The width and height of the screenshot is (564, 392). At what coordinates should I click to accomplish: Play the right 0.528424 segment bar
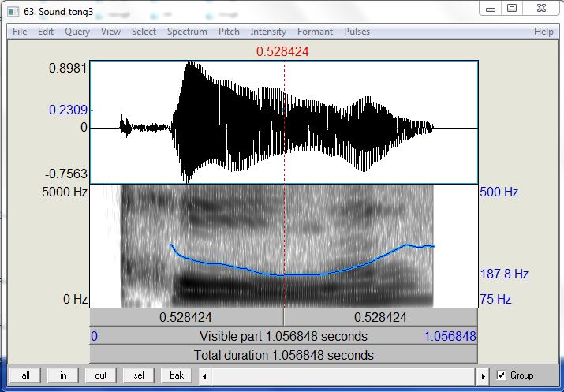pyautogui.click(x=380, y=318)
